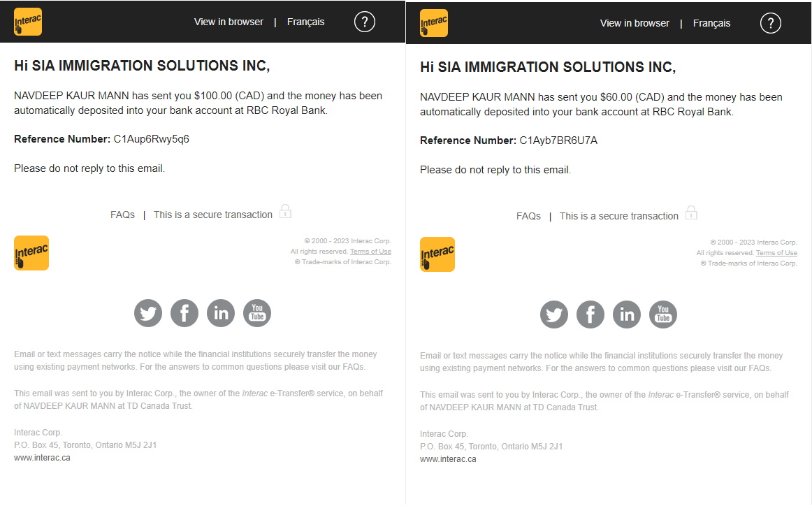This screenshot has height=506, width=812.
Task: Click reference number C1Ayb7BR6U7A
Action: coord(558,141)
